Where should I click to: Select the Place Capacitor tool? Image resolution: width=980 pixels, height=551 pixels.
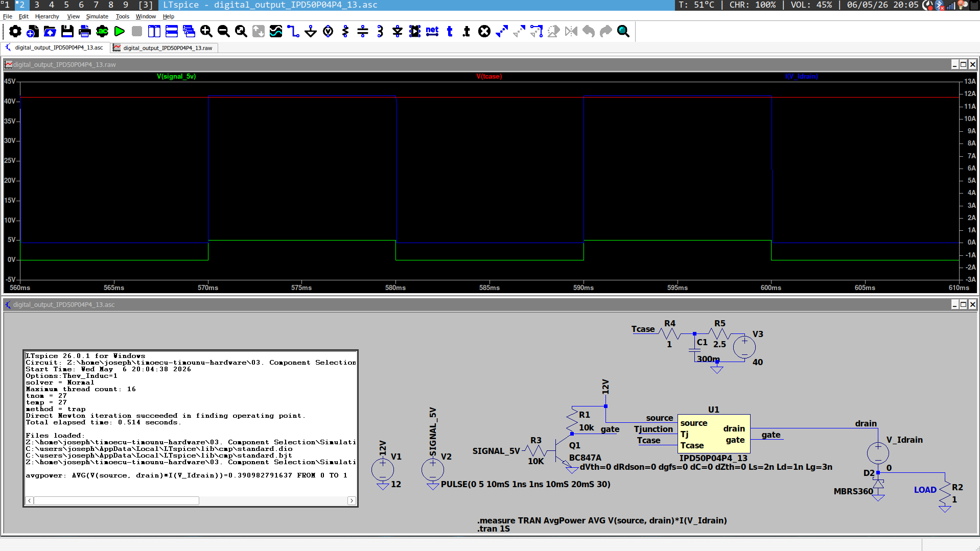click(363, 32)
